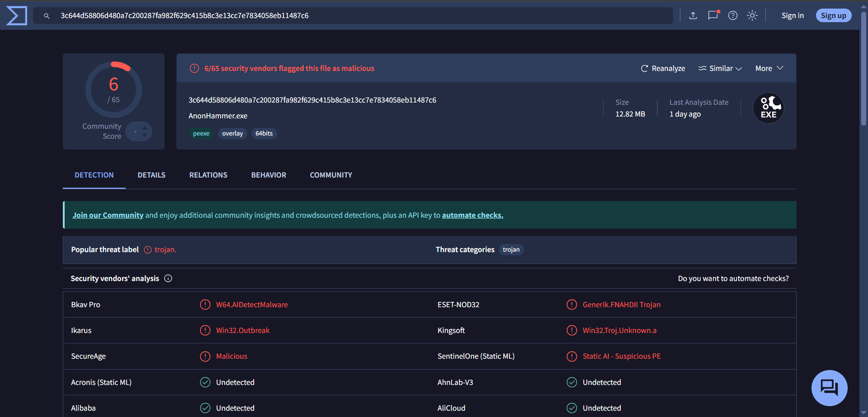
Task: Click the alert icon beside the 6/65 warning
Action: pos(194,68)
